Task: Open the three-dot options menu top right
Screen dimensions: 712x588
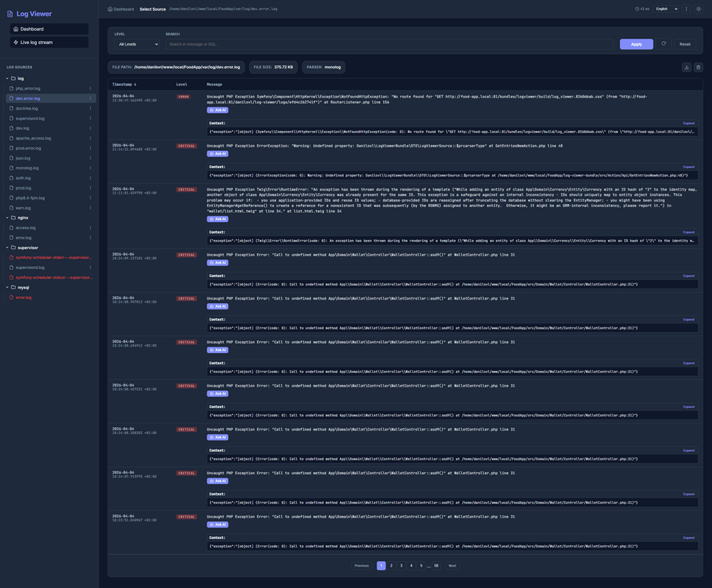Action: pyautogui.click(x=686, y=9)
